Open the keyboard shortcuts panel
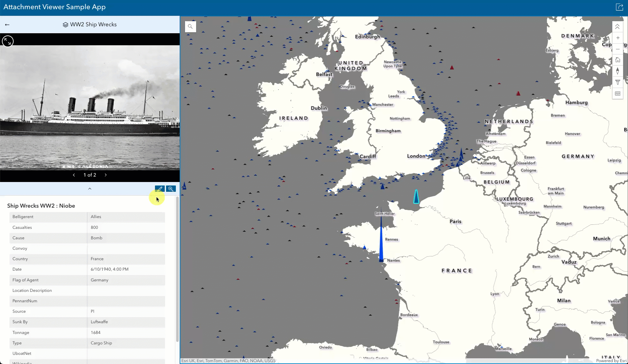 coord(618,93)
